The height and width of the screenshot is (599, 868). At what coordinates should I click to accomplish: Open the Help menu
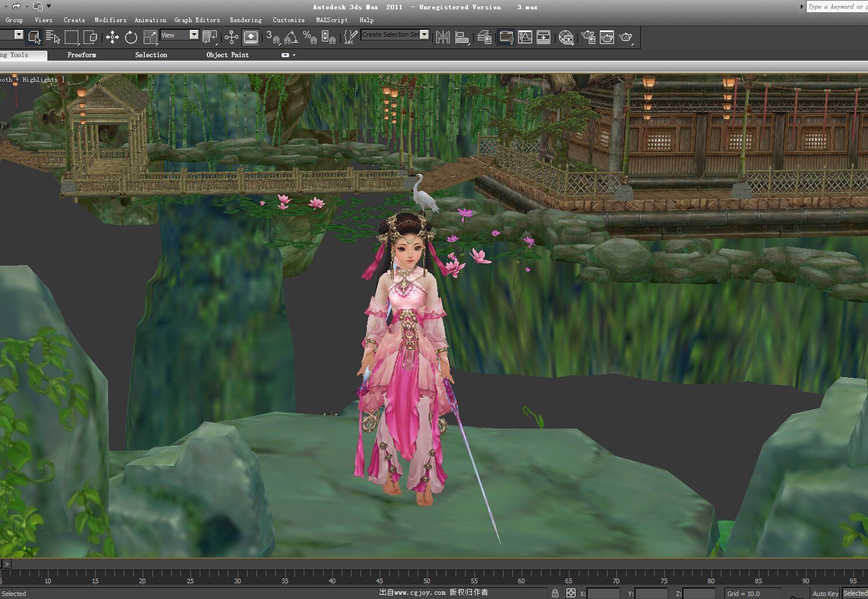pos(366,20)
